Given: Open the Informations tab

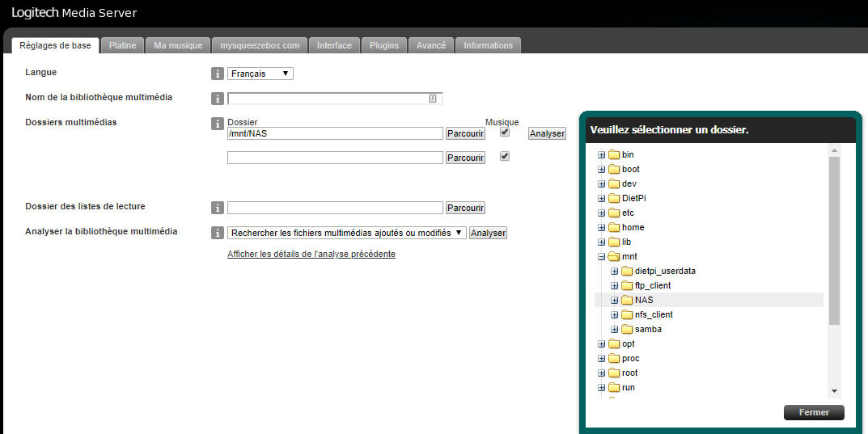Looking at the screenshot, I should [489, 45].
